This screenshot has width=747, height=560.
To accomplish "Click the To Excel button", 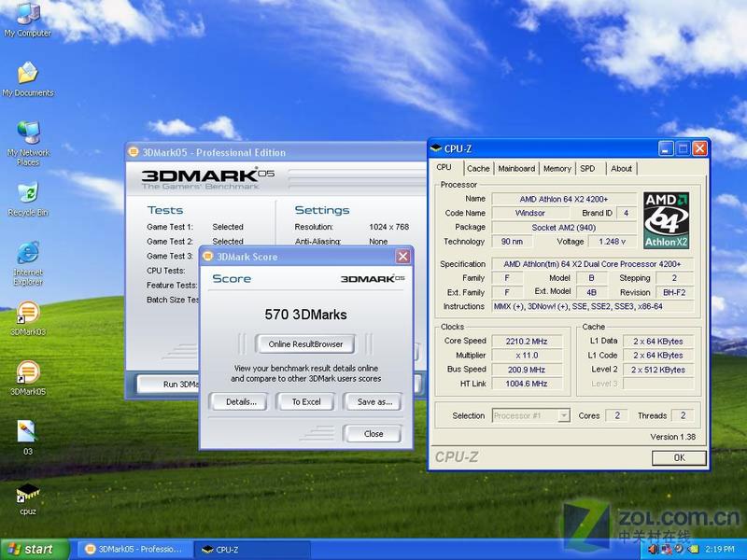I will point(306,402).
